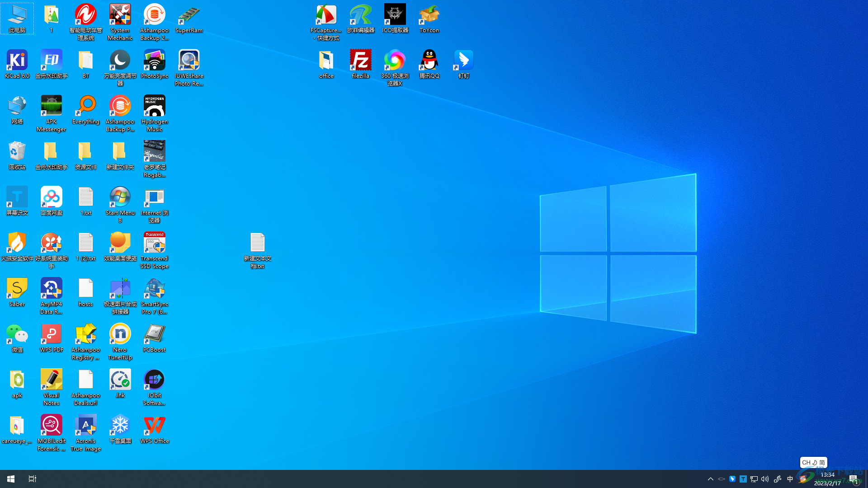Select the Nero TuneItUp icon
Image resolution: width=868 pixels, height=488 pixels.
point(120,342)
